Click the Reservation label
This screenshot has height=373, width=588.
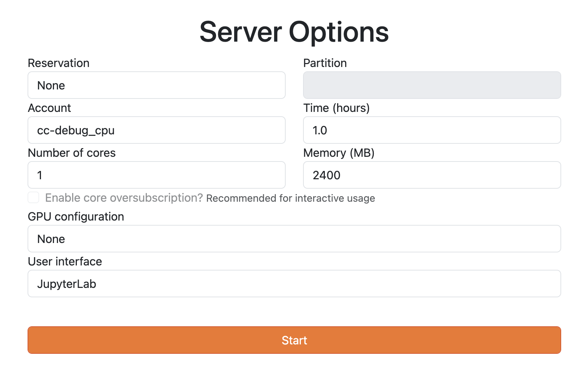59,63
